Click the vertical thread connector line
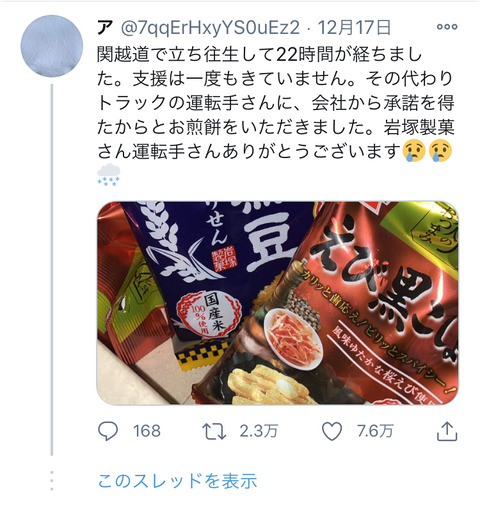 (x=52, y=270)
